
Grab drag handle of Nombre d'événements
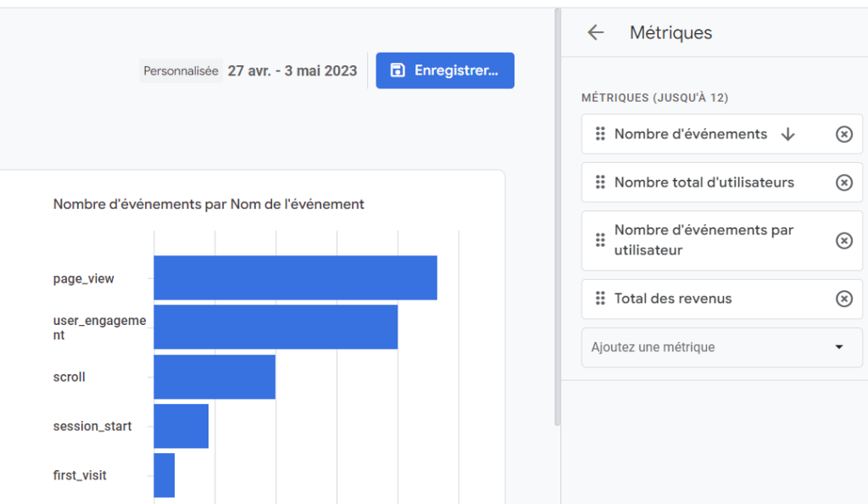tap(600, 134)
